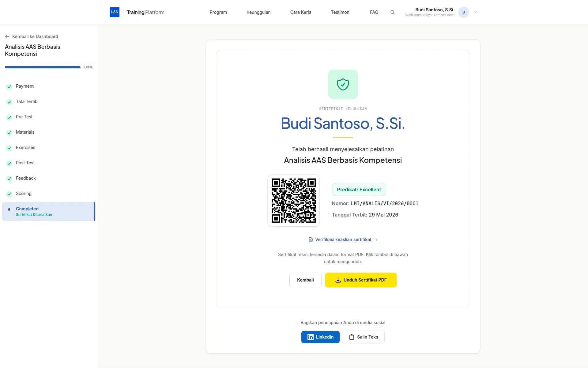Open the FAQ nav item
This screenshot has width=588, height=368.
click(x=374, y=12)
